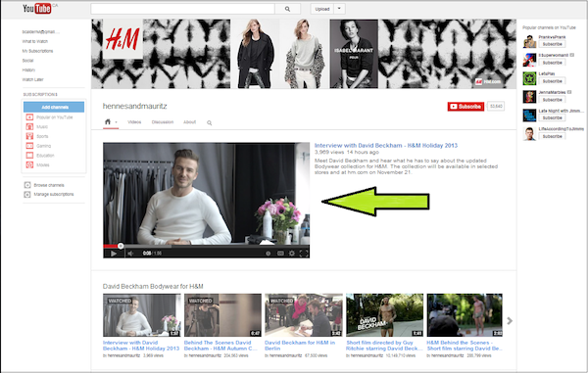Click the Sports subscription icon
588x373 pixels.
(x=29, y=136)
